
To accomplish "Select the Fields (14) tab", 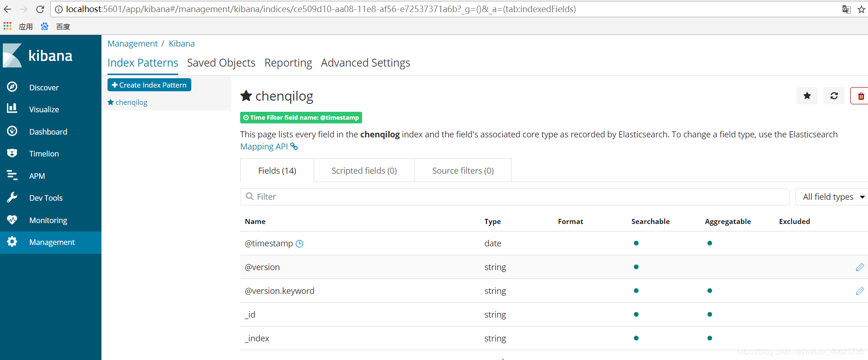I will click(x=277, y=170).
